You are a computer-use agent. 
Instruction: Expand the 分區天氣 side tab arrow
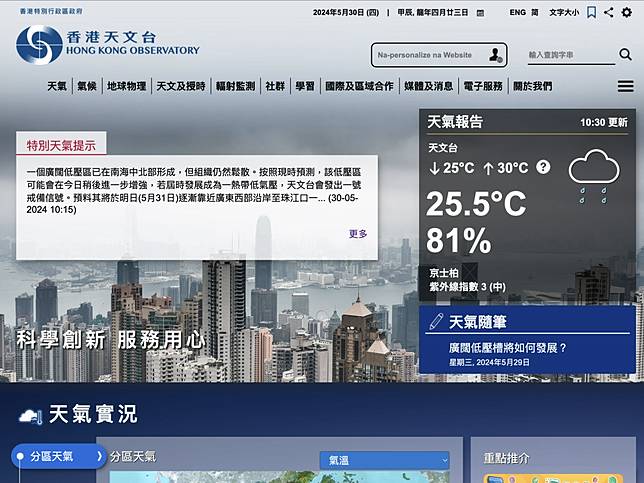(x=98, y=457)
